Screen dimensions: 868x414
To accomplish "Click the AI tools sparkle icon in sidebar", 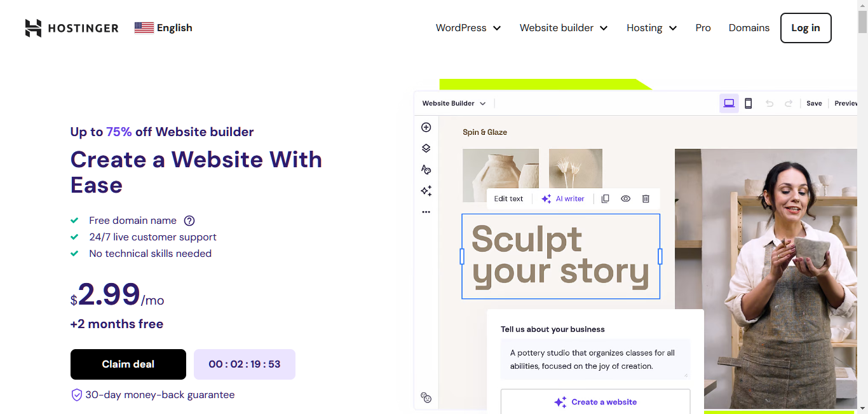I will (x=426, y=191).
